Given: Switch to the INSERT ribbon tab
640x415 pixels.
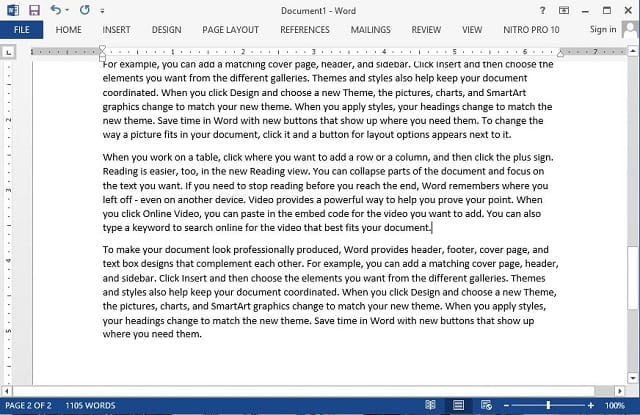Looking at the screenshot, I should click(116, 30).
